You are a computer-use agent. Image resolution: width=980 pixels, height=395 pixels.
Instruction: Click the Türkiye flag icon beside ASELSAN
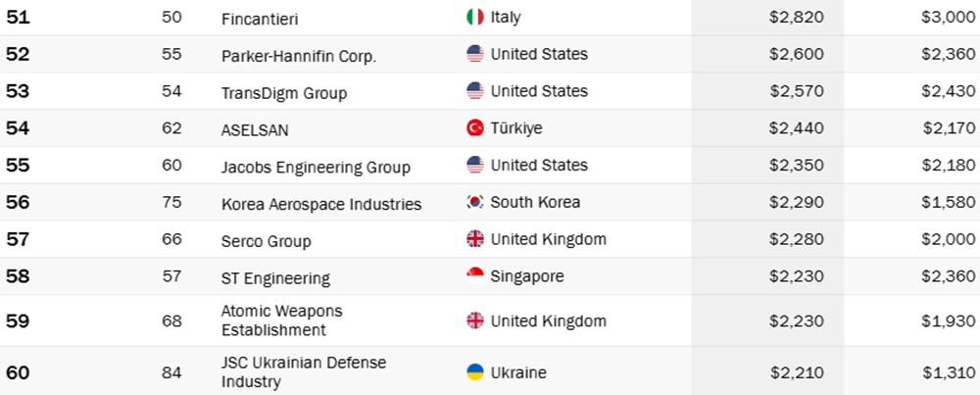pyautogui.click(x=475, y=128)
